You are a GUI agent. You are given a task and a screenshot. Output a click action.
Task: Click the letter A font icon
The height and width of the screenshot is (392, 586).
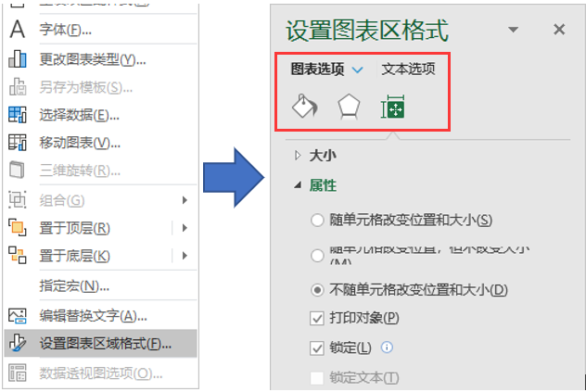click(18, 29)
